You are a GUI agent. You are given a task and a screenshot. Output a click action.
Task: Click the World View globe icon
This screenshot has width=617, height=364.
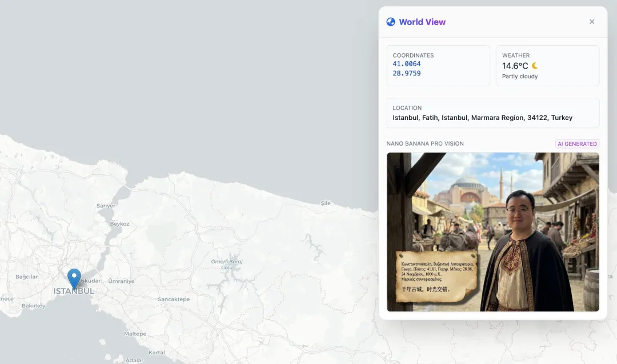click(391, 22)
